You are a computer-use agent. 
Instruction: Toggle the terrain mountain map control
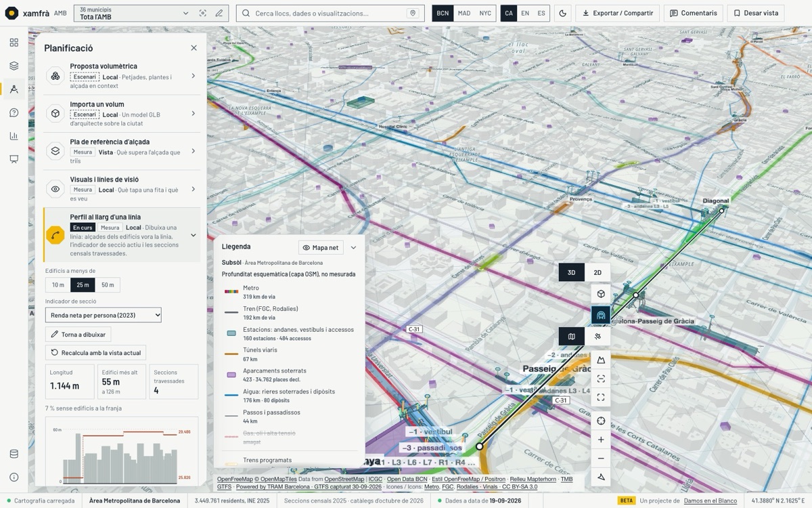coord(601,360)
